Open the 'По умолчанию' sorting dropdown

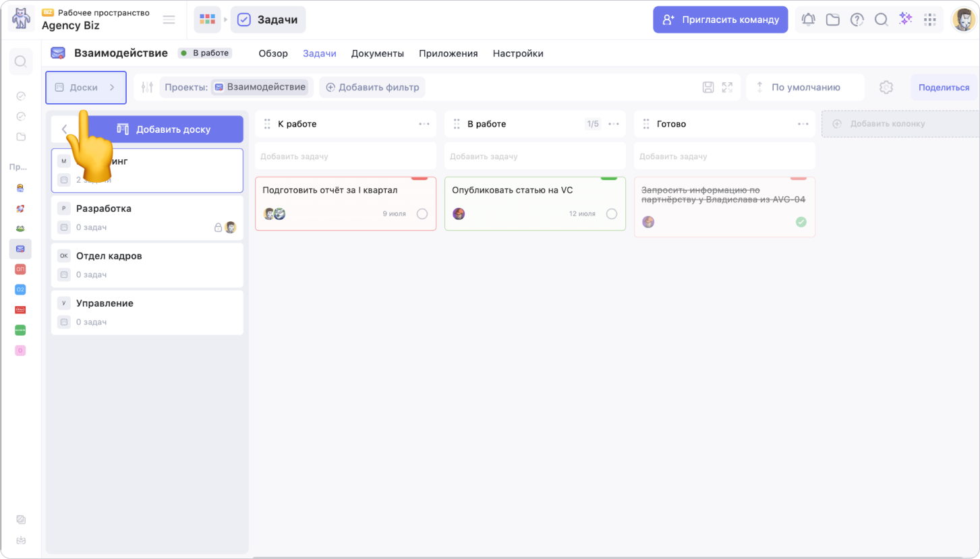pyautogui.click(x=805, y=87)
